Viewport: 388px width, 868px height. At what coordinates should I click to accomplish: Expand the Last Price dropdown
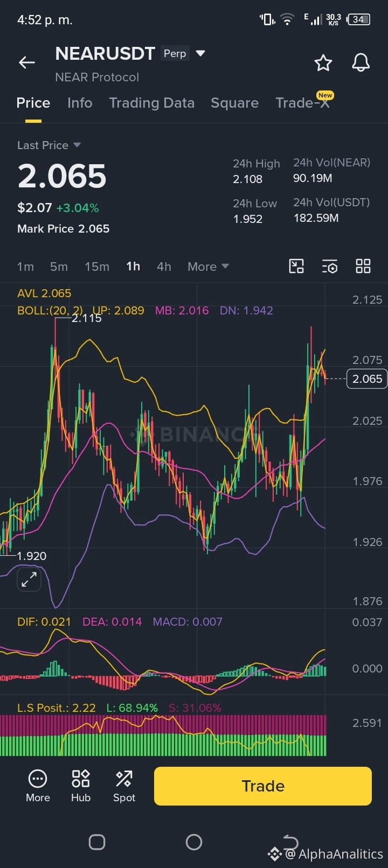pos(49,145)
